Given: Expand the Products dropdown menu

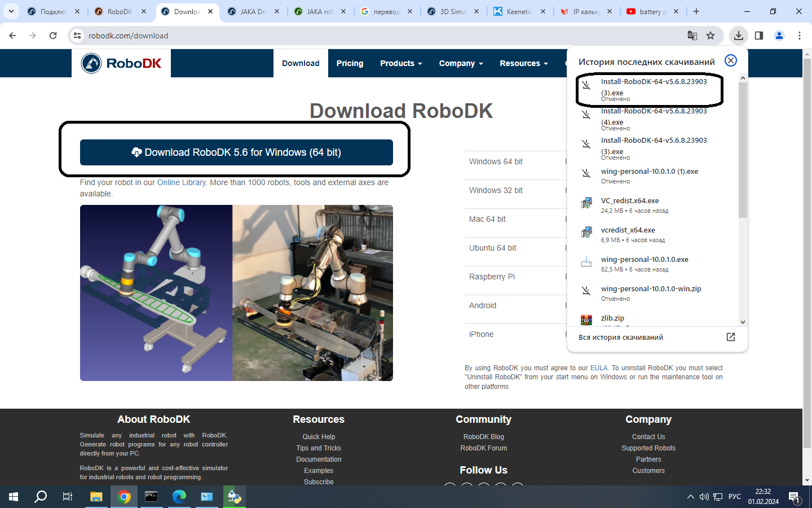Looking at the screenshot, I should [400, 63].
